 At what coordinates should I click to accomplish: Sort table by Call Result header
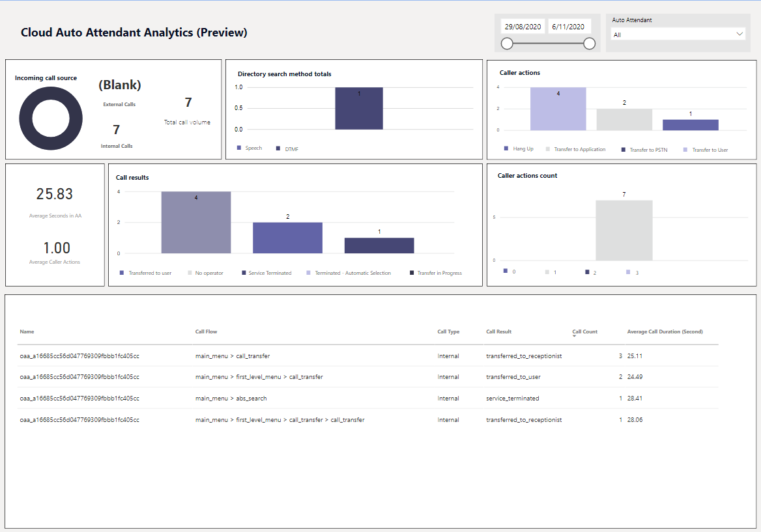[x=499, y=331]
